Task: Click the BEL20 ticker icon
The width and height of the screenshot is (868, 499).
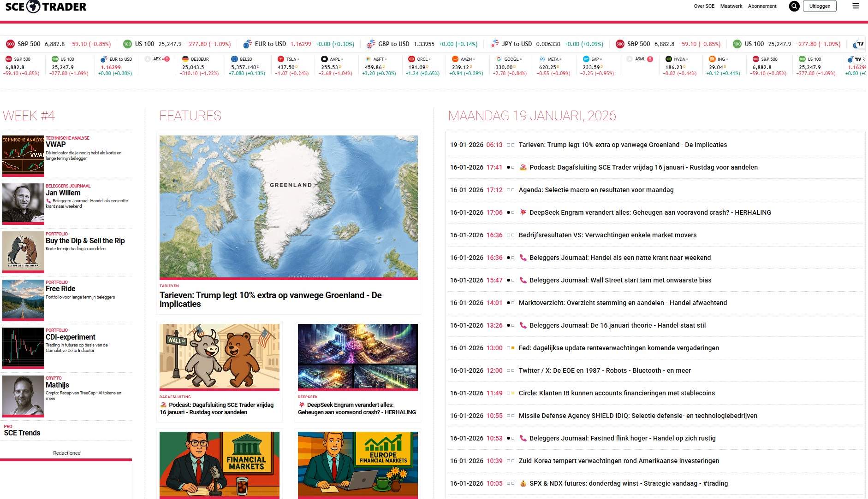Action: click(234, 59)
